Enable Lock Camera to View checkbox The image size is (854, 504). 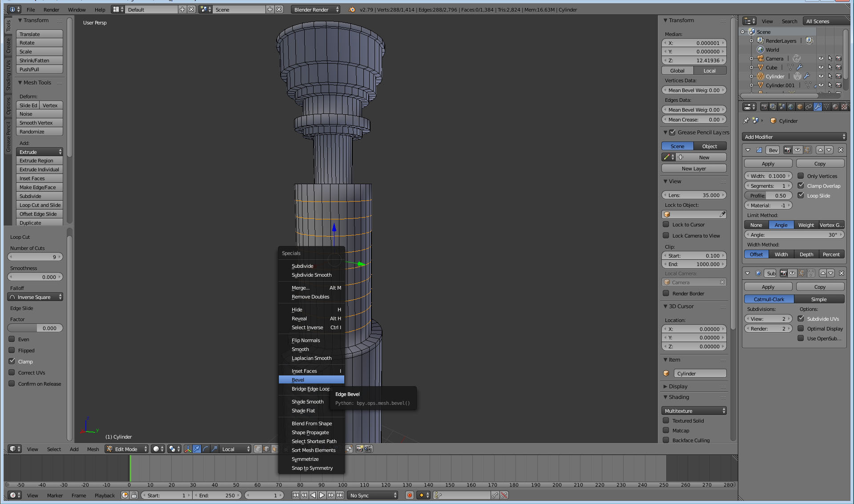click(666, 235)
